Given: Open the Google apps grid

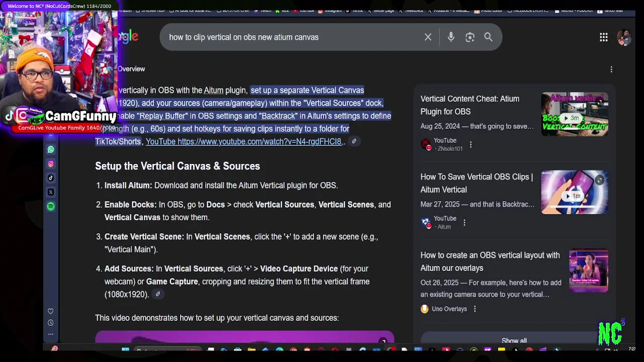Looking at the screenshot, I should click(603, 37).
